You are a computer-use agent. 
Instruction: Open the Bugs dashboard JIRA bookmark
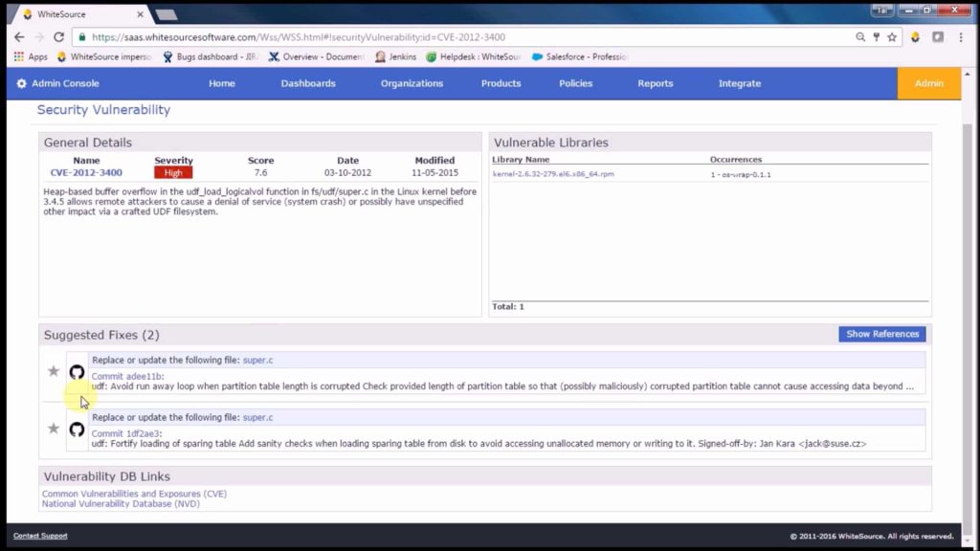click(x=210, y=56)
